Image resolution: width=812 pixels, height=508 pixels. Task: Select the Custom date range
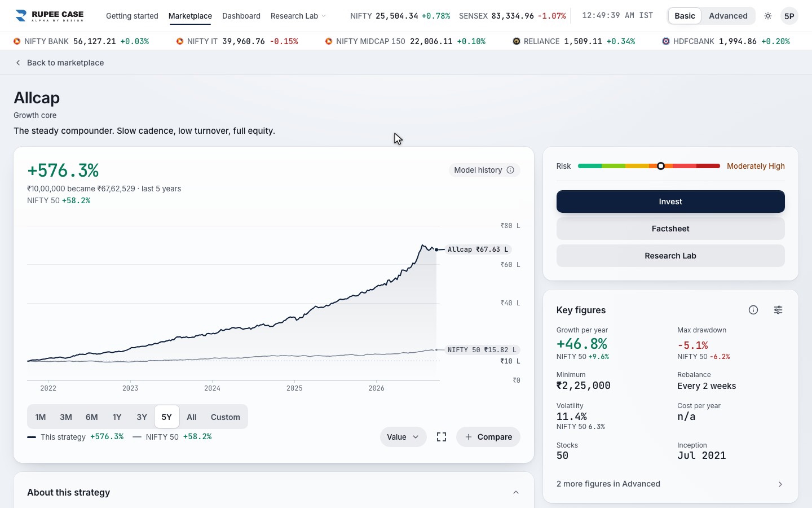tap(226, 417)
